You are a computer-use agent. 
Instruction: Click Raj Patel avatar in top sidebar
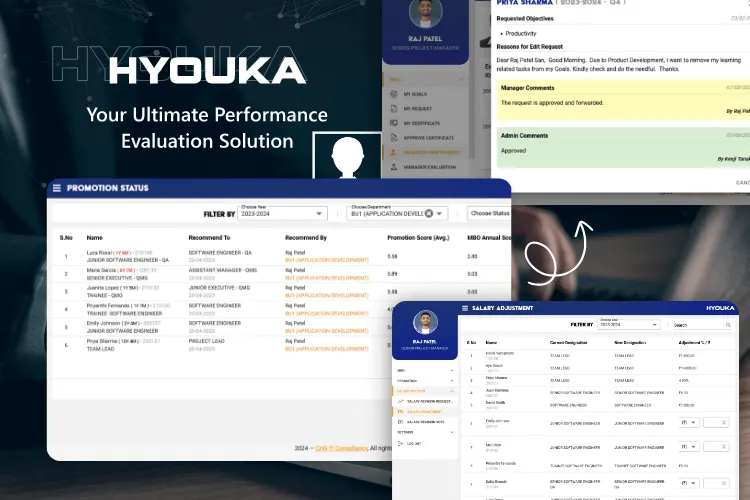pyautogui.click(x=425, y=13)
